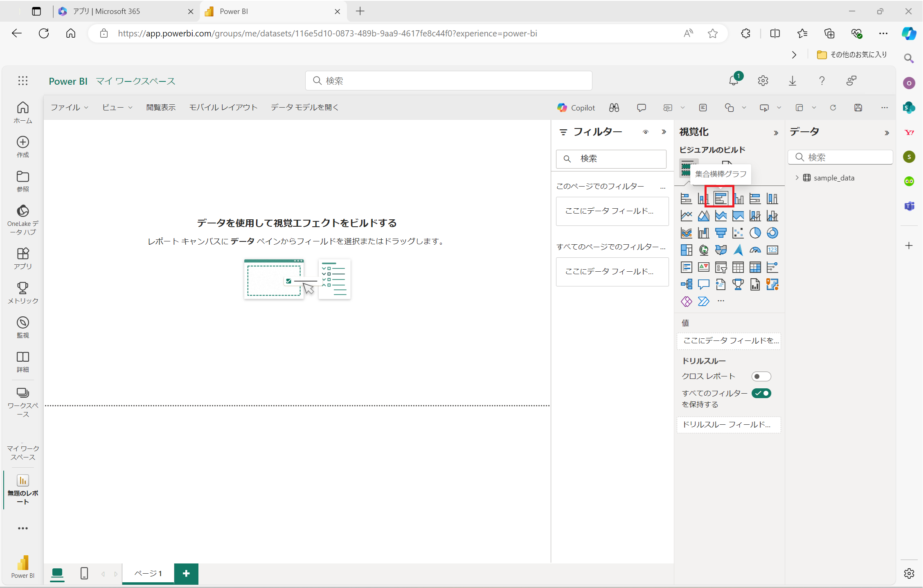Open Create in left navigation

23,147
